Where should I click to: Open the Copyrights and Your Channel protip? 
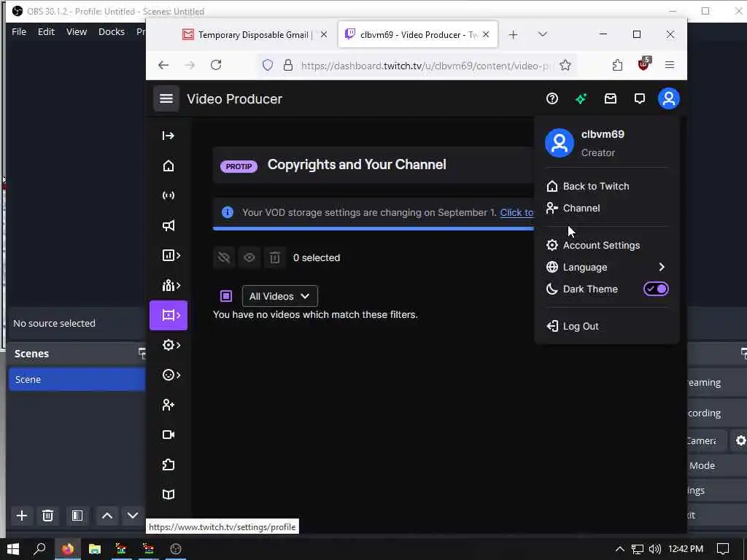[x=357, y=165]
